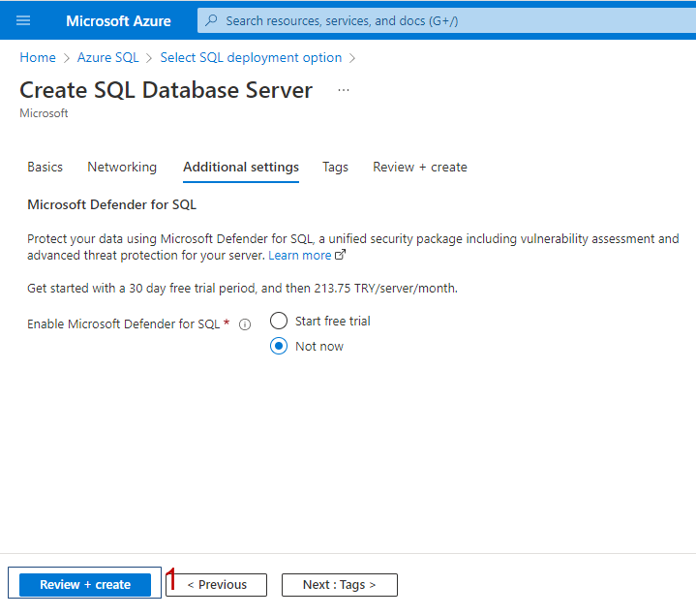This screenshot has width=696, height=616.
Task: Select the Additional settings tab
Action: click(x=241, y=167)
